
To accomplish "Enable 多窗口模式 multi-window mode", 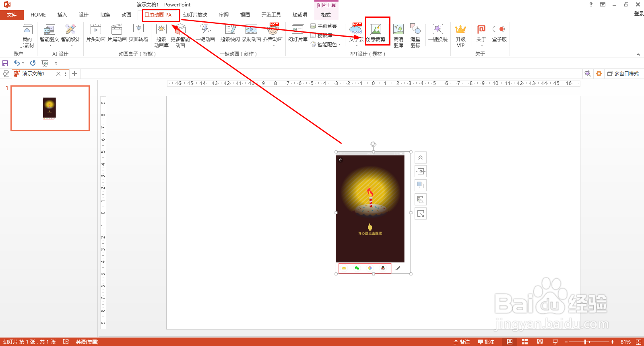I will pos(623,74).
